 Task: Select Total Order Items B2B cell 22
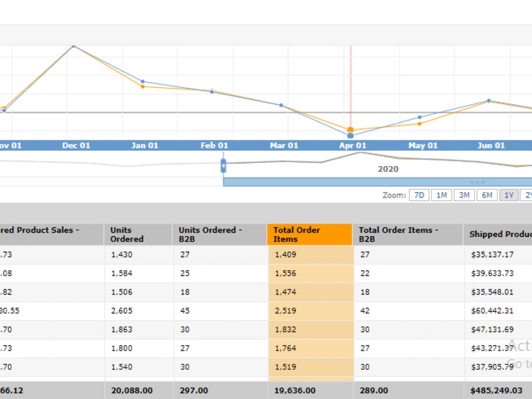click(409, 273)
